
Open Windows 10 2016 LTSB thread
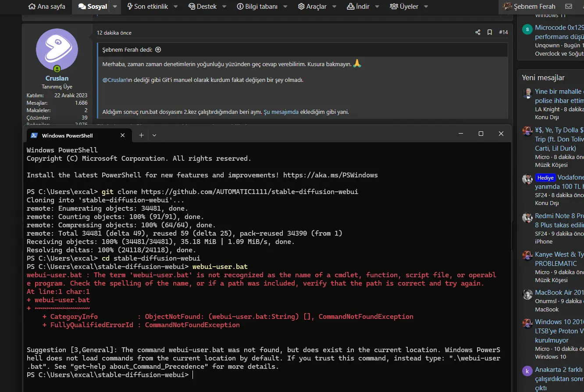coord(559,331)
